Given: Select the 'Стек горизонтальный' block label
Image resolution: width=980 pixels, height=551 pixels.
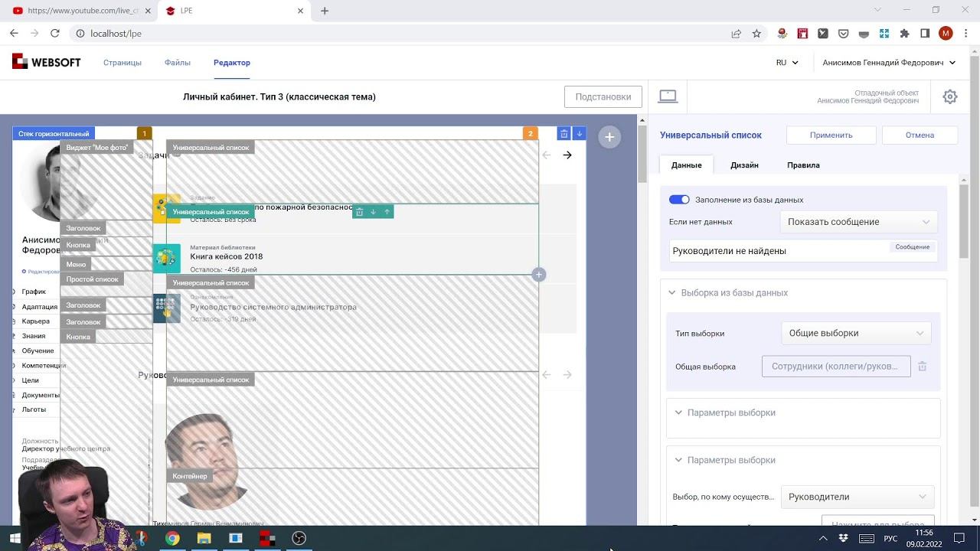Looking at the screenshot, I should [54, 134].
